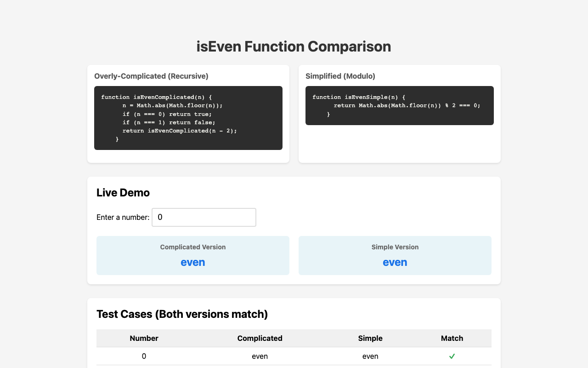Click the 'even' result under Simple Version
Viewport: 588px width, 368px height.
click(x=395, y=262)
